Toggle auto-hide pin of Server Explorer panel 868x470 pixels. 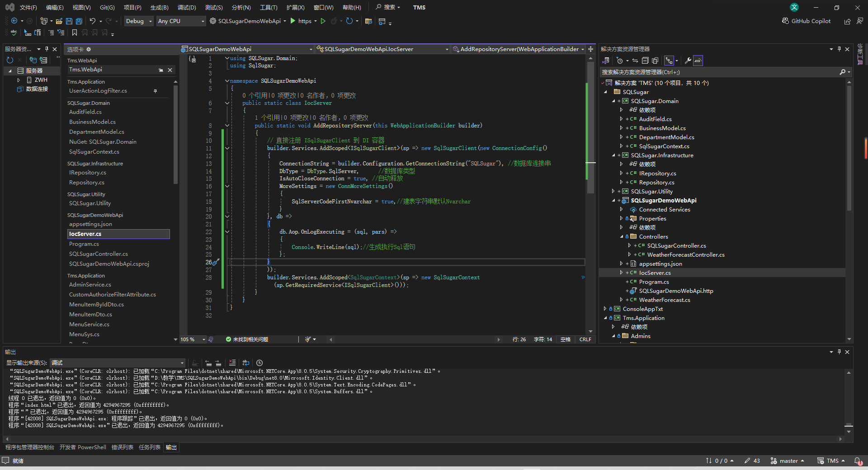click(47, 49)
